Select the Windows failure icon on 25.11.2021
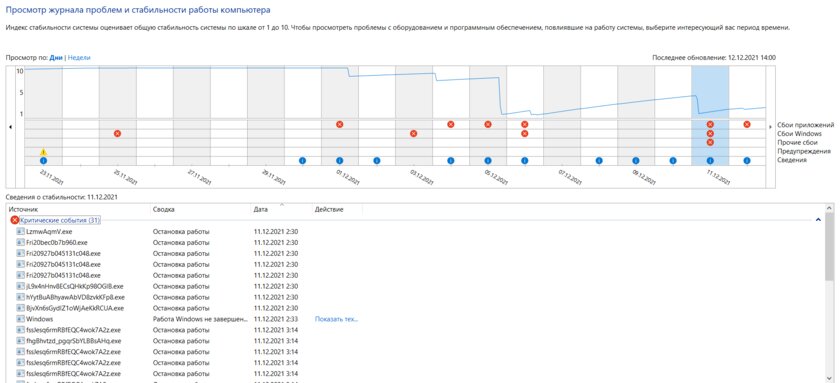Viewport: 840px width, 383px height. click(117, 133)
